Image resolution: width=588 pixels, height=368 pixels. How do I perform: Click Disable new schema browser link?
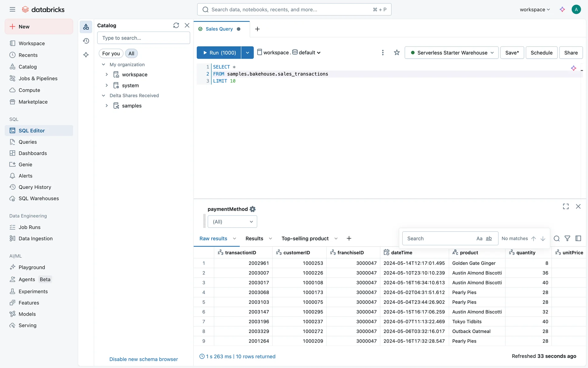[143, 359]
